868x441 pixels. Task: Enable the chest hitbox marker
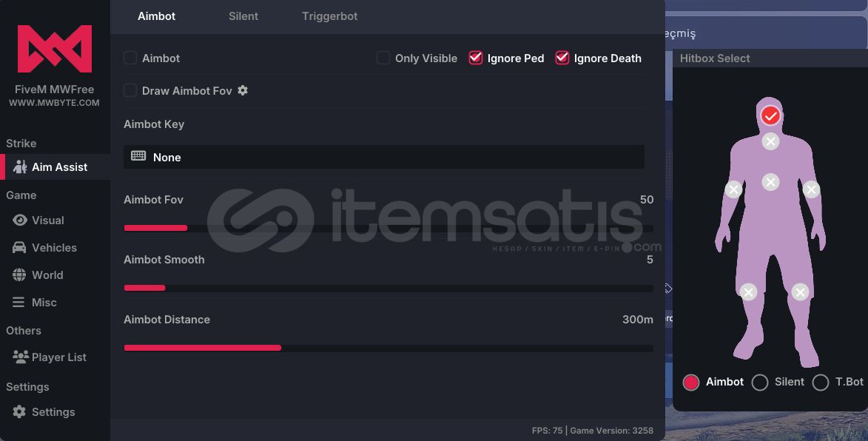tap(770, 182)
